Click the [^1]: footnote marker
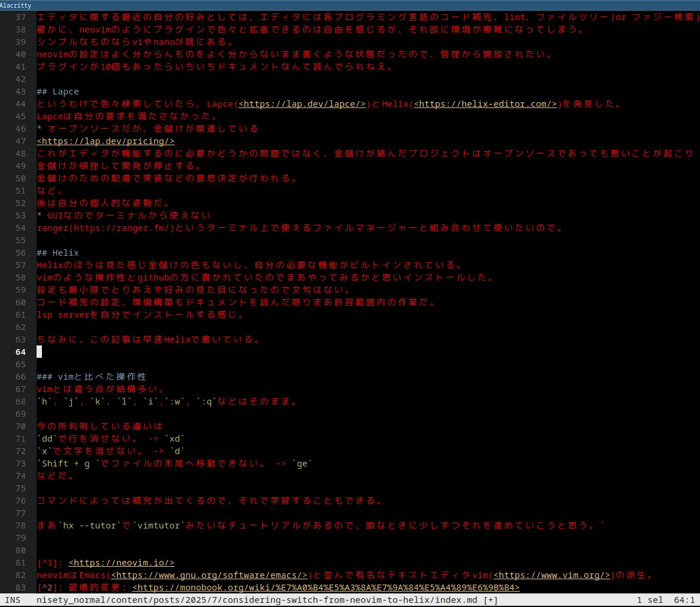700x607 pixels. click(50, 563)
